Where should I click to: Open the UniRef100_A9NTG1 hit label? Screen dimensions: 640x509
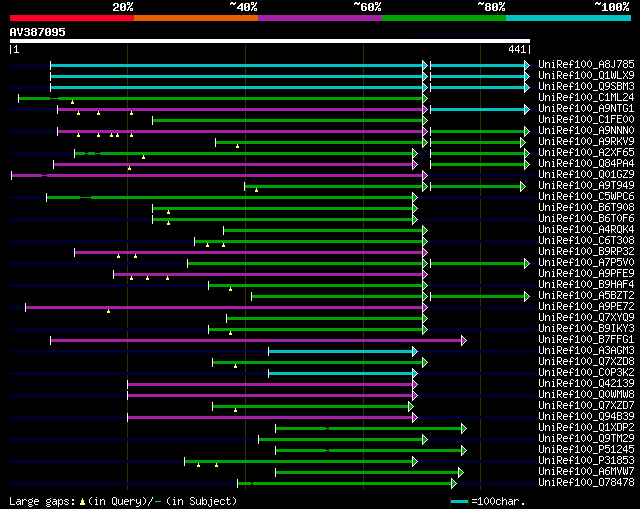point(586,108)
